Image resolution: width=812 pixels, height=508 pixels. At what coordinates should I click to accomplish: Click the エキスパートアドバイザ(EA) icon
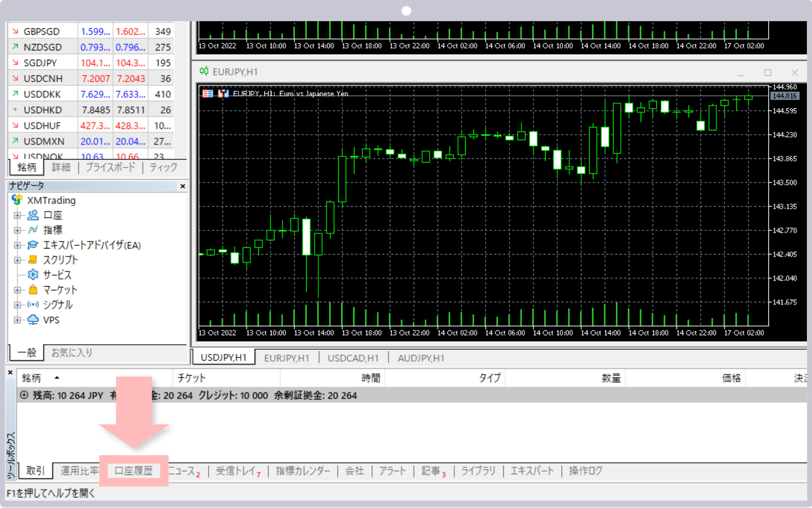33,245
